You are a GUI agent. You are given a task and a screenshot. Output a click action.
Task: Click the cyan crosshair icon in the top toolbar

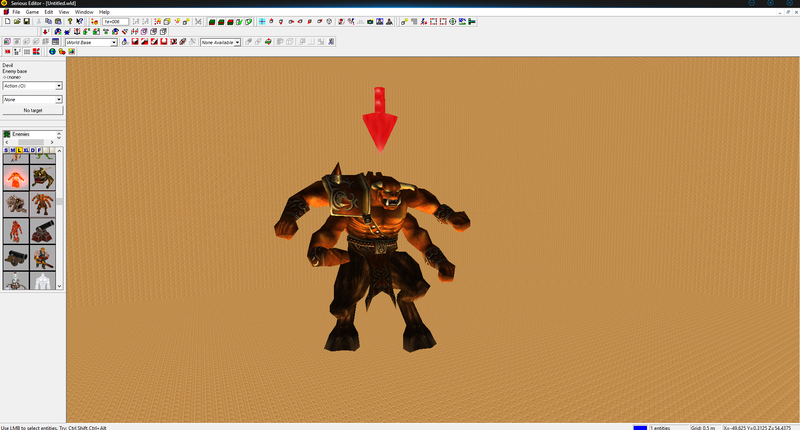262,21
